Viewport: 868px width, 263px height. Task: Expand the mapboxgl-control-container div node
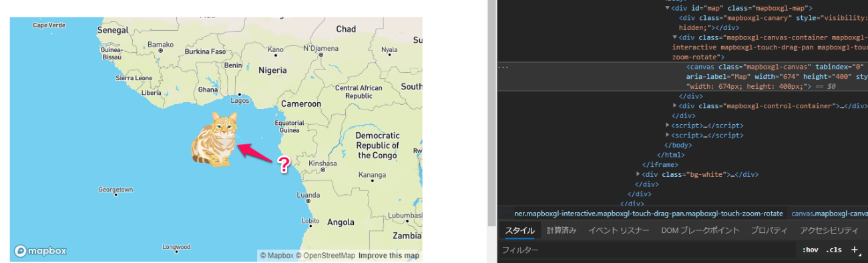(x=675, y=106)
